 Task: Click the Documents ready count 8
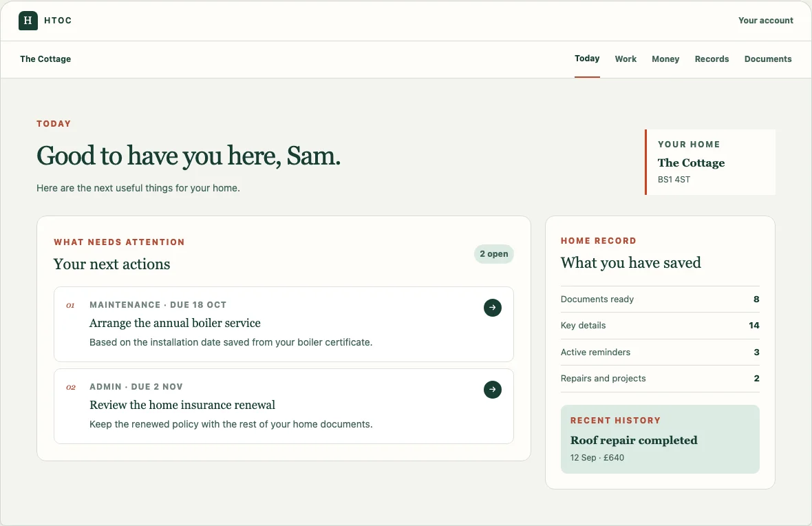756,299
